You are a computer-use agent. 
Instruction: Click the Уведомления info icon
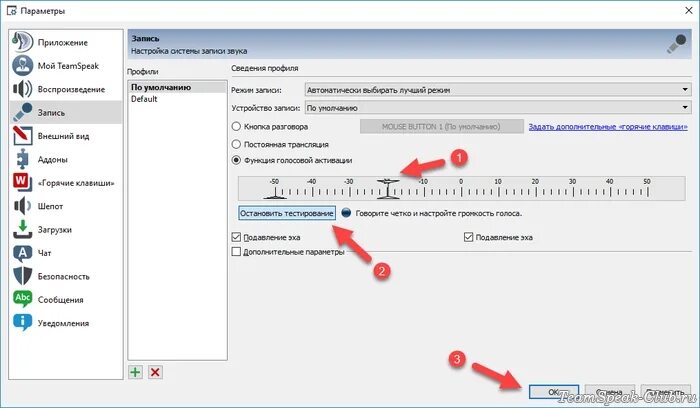coord(22,322)
